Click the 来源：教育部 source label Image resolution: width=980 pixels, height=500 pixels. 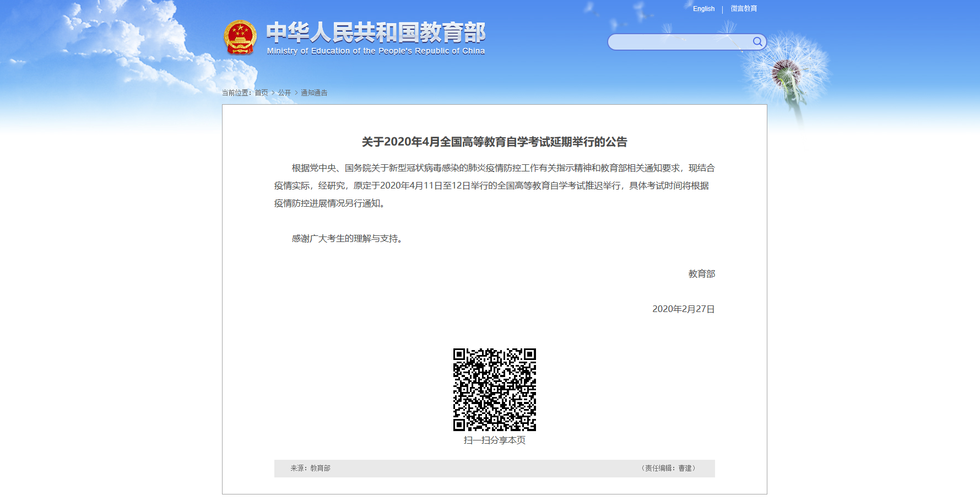(x=310, y=468)
